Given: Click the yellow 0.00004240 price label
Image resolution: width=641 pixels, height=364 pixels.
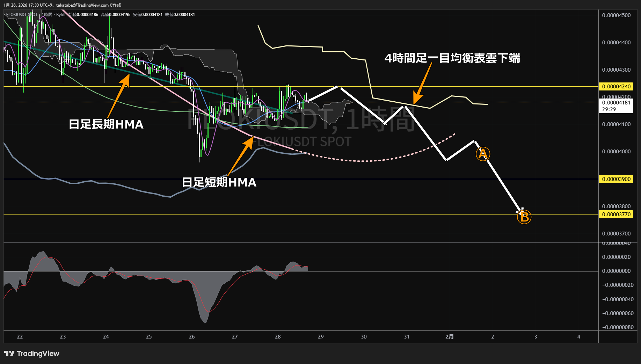Looking at the screenshot, I should click(616, 87).
